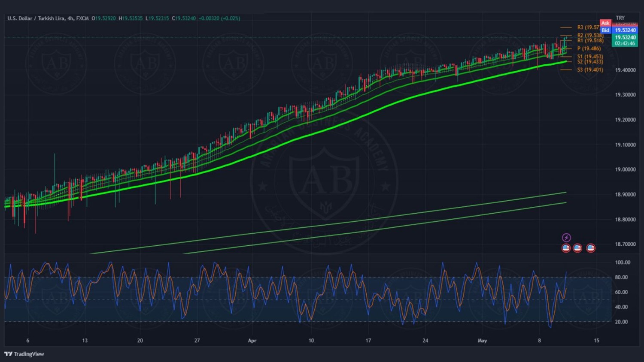The height and width of the screenshot is (362, 644).
Task: Click the green current price countdown label
Action: click(625, 40)
